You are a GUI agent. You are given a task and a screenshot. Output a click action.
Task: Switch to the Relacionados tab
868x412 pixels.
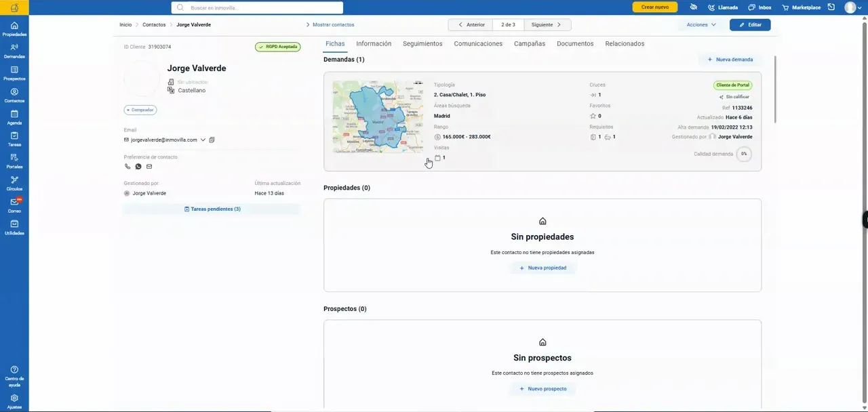pyautogui.click(x=625, y=44)
